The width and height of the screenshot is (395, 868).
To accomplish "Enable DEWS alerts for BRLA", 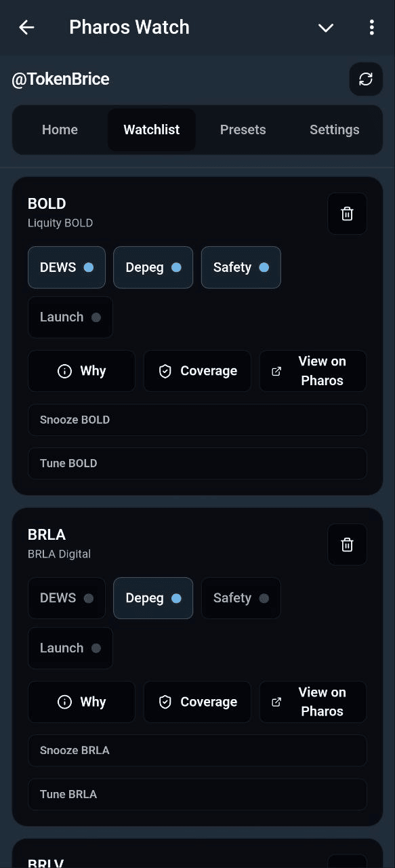I will click(66, 598).
